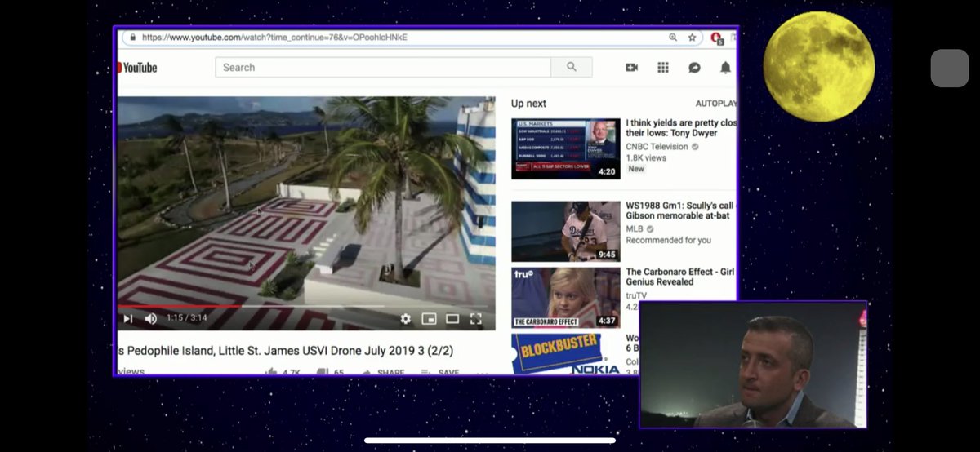Click the Up next heading
980x452 pixels.
click(528, 104)
